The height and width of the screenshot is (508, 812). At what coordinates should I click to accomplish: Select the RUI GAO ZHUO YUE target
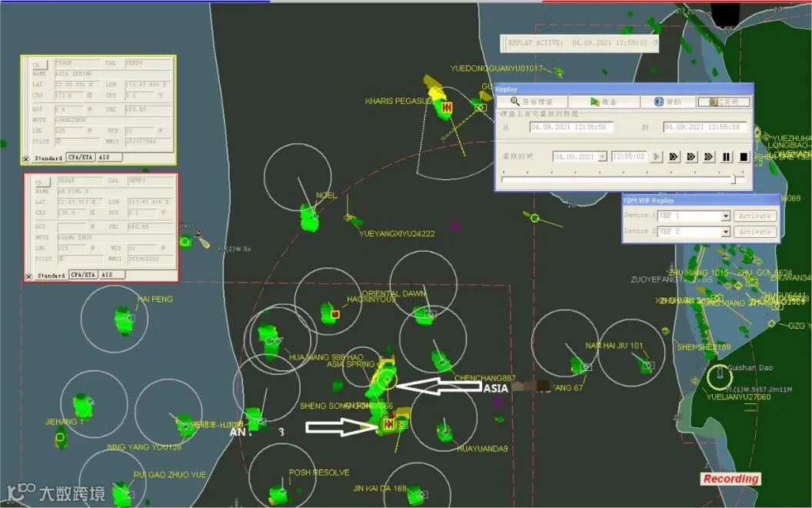(x=122, y=494)
